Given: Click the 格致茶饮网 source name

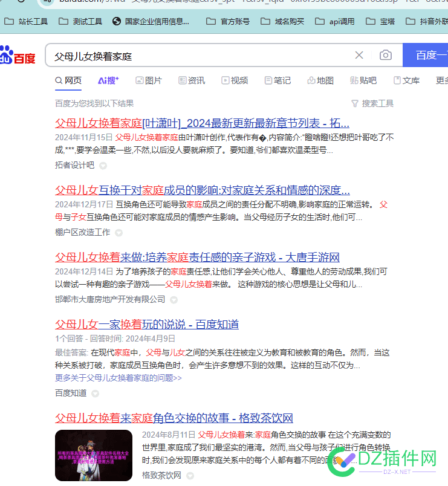Looking at the screenshot, I should pyautogui.click(x=161, y=475).
